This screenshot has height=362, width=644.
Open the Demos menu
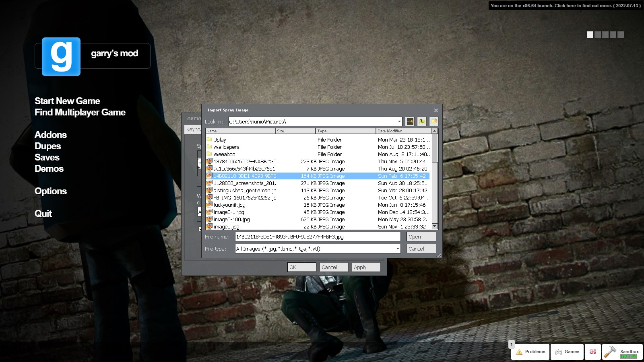click(49, 169)
